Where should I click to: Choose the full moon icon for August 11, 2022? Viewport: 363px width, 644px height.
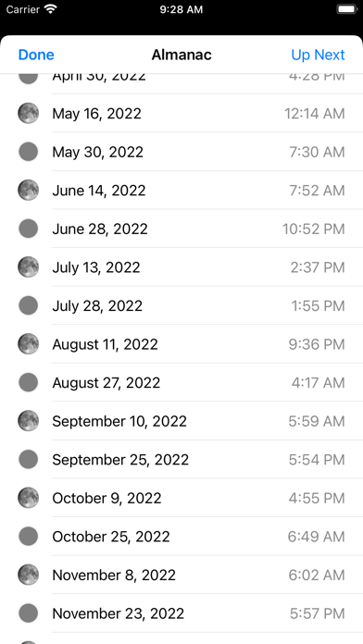[29, 344]
